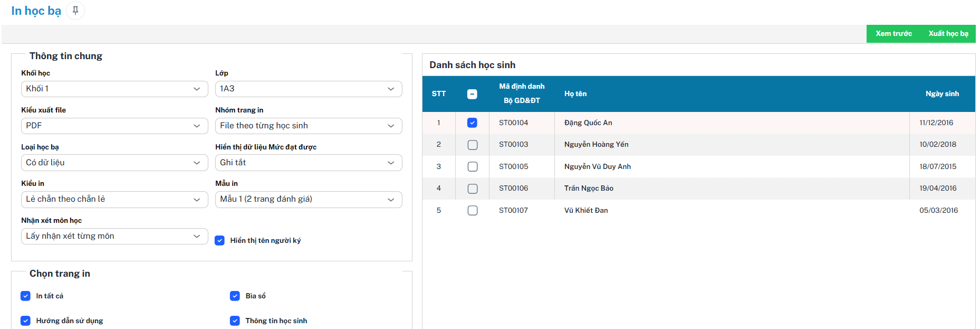Viewport: 980px width, 329px height.
Task: Click the birth date 05/03/2016
Action: click(x=938, y=210)
